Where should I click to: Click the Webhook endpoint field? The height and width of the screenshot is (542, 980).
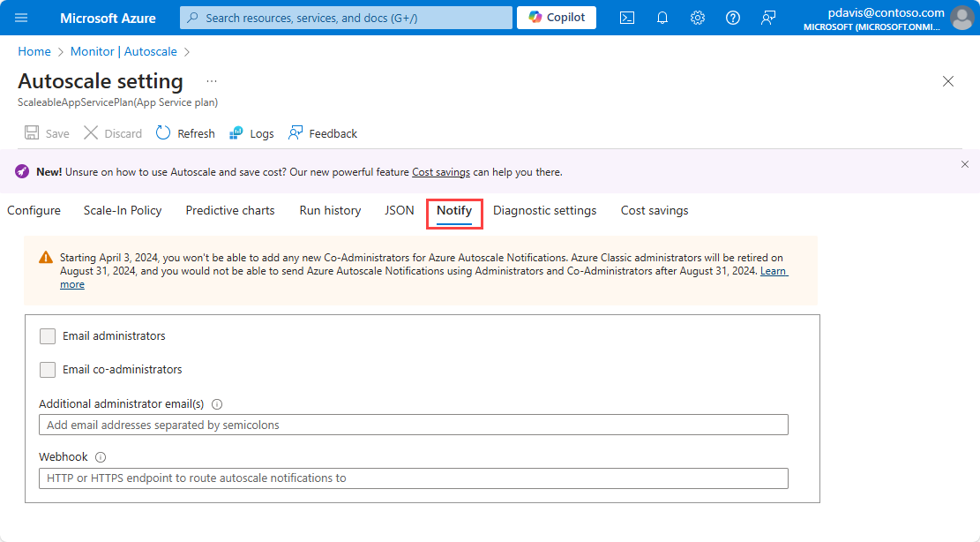click(x=413, y=478)
